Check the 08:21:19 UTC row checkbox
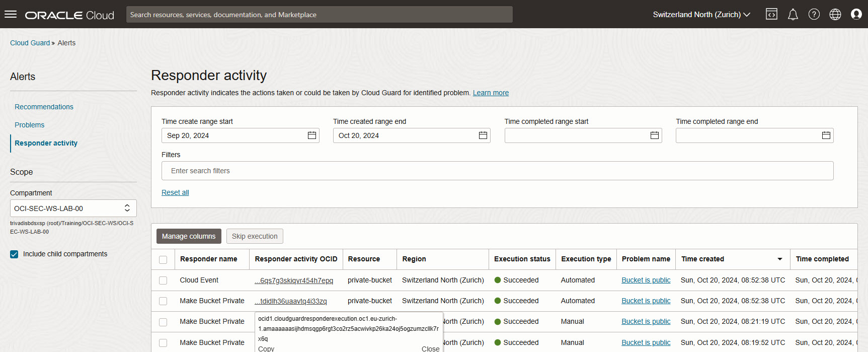 coord(163,322)
